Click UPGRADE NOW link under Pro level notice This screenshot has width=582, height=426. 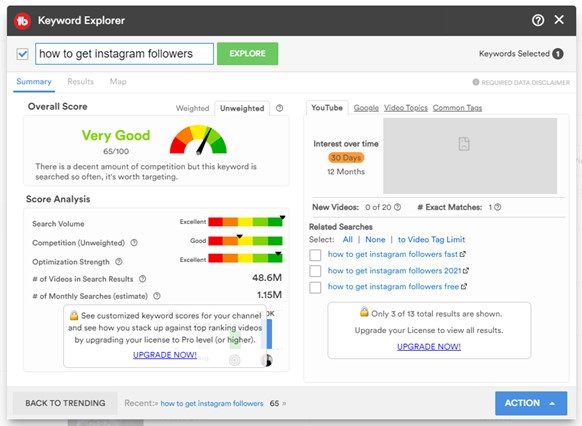pos(165,355)
